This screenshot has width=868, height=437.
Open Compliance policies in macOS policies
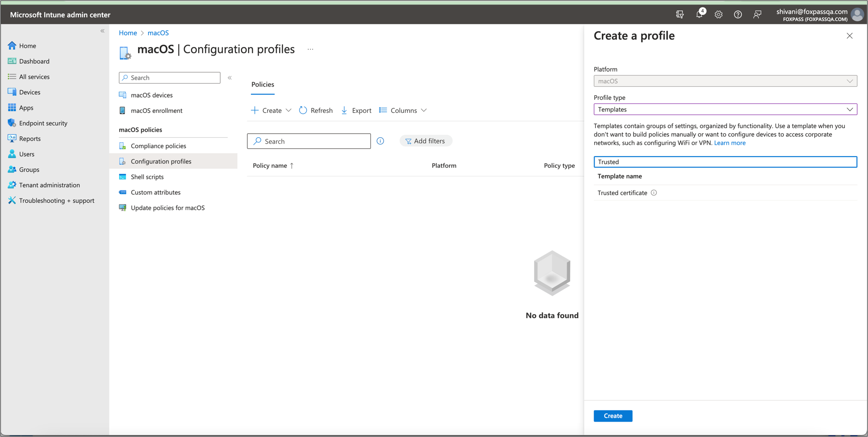pos(158,146)
